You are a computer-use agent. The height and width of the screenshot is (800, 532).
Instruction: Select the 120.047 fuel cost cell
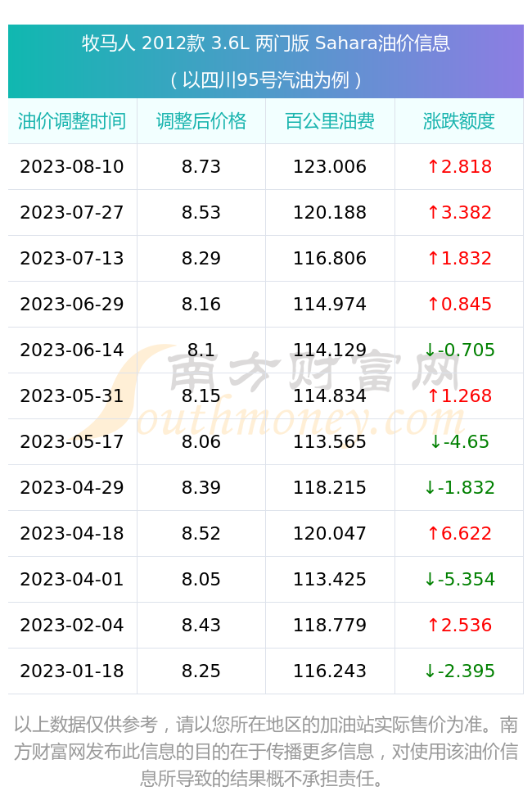[330, 533]
